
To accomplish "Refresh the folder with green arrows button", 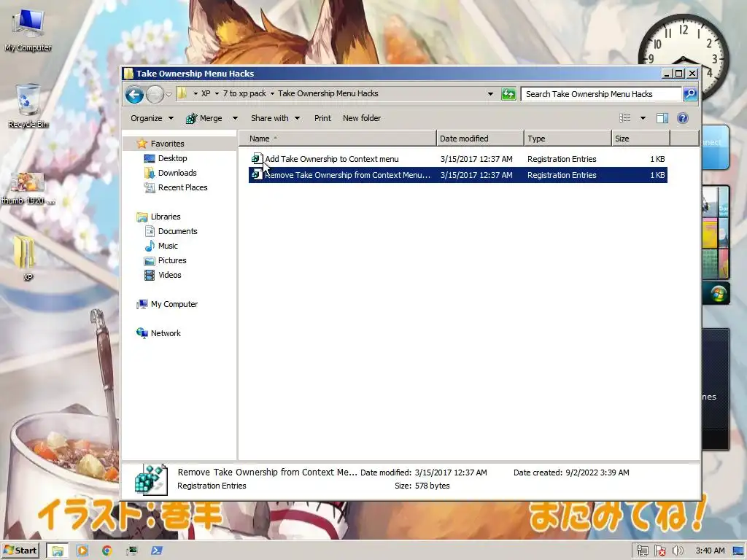I will [508, 94].
